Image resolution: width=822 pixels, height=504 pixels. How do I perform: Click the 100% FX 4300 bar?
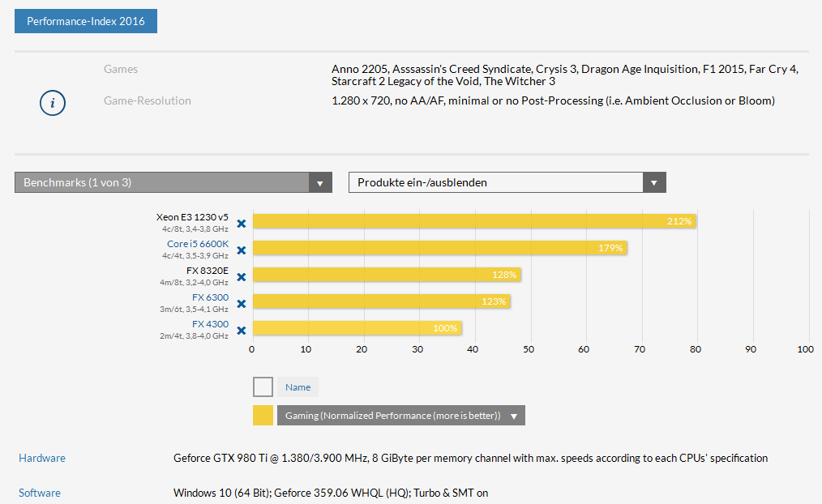pos(357,328)
